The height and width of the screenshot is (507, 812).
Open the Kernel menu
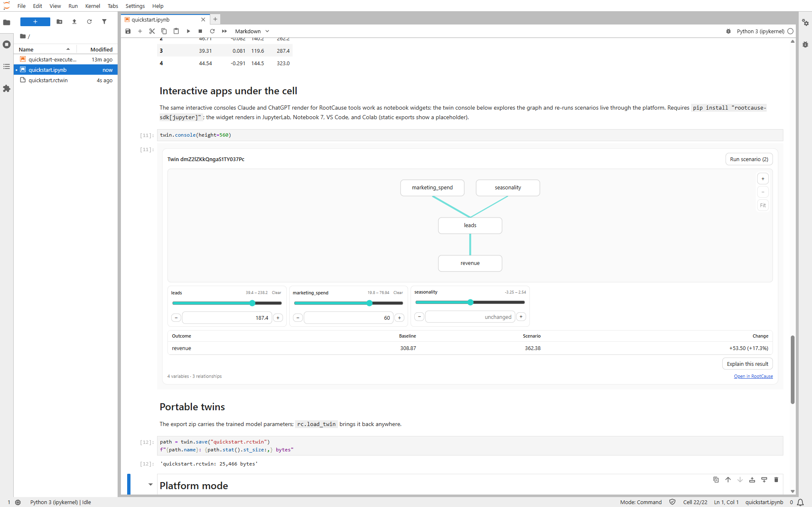point(93,6)
